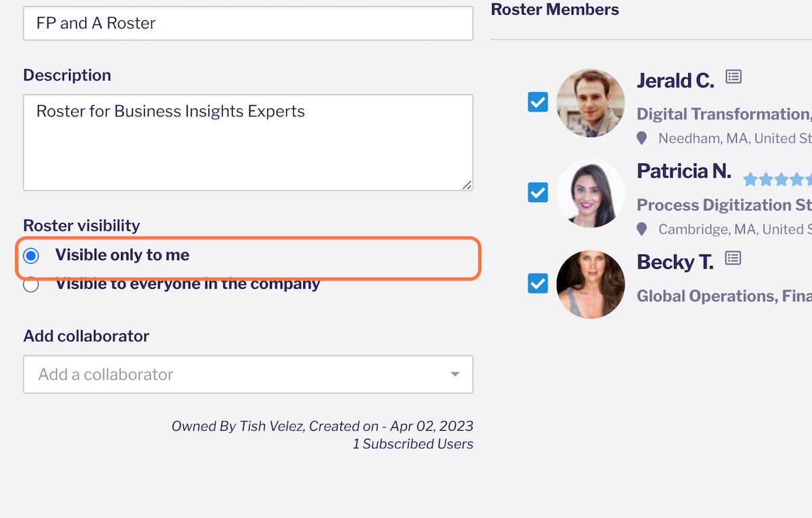Image resolution: width=812 pixels, height=518 pixels.
Task: Expand the Add a collaborator dropdown arrow
Action: (455, 374)
